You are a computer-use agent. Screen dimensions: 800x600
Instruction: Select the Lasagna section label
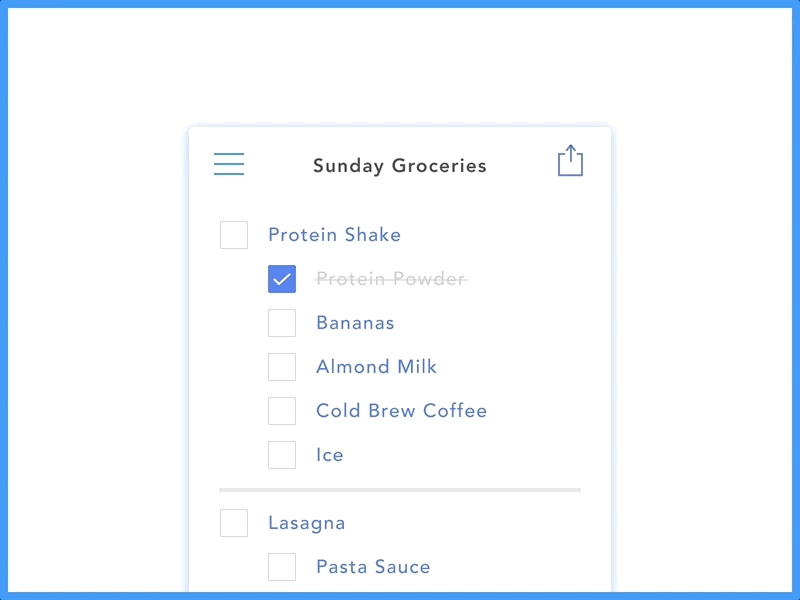pyautogui.click(x=306, y=523)
